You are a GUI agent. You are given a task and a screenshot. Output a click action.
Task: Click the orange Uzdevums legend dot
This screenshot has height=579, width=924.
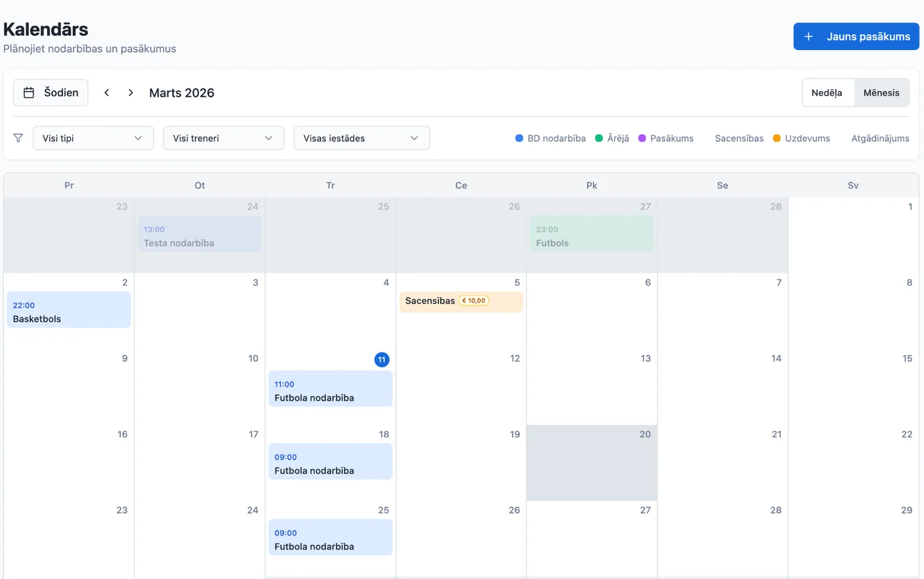[776, 138]
